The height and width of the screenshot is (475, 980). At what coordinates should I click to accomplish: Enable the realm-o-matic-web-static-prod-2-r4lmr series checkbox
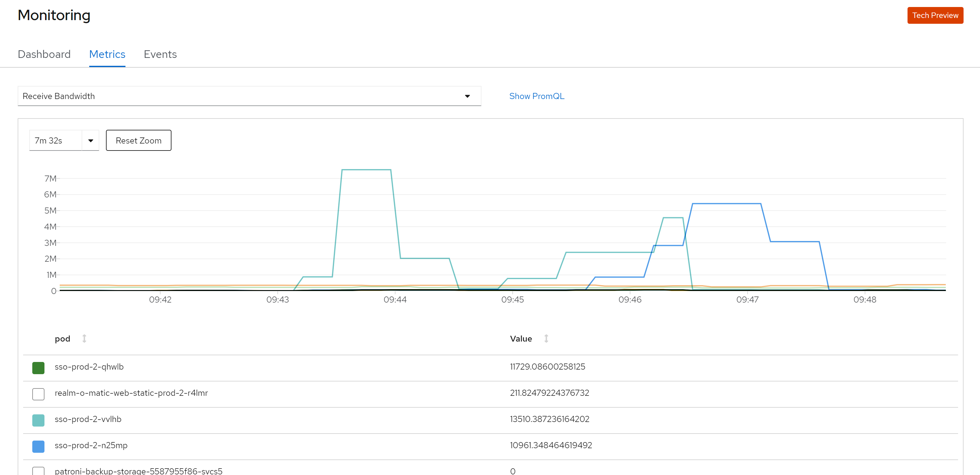38,394
